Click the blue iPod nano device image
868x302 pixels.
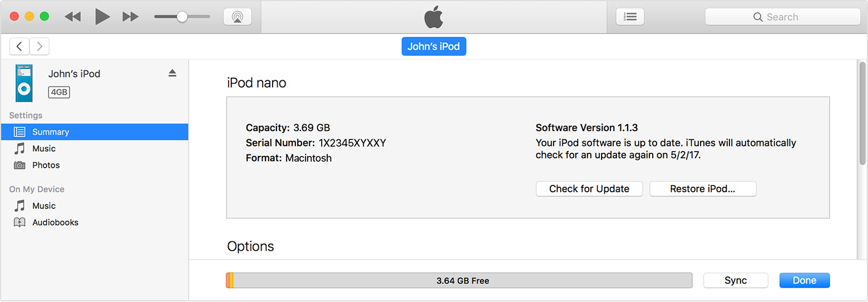tap(23, 82)
